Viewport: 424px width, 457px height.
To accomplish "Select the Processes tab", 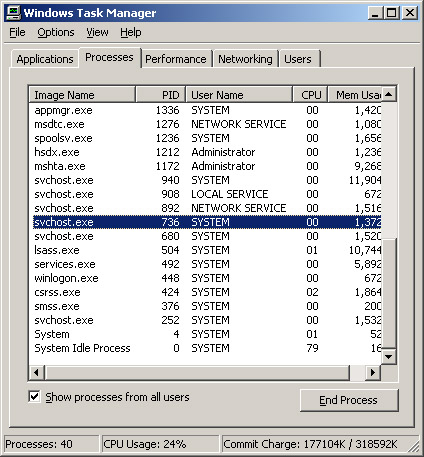I will (x=109, y=57).
